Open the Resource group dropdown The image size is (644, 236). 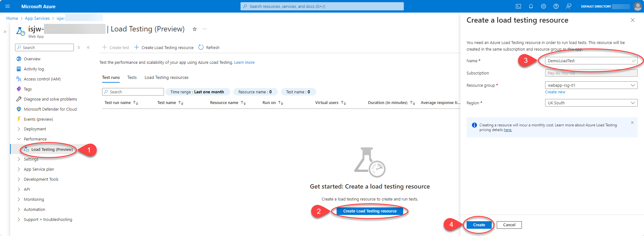pyautogui.click(x=591, y=85)
